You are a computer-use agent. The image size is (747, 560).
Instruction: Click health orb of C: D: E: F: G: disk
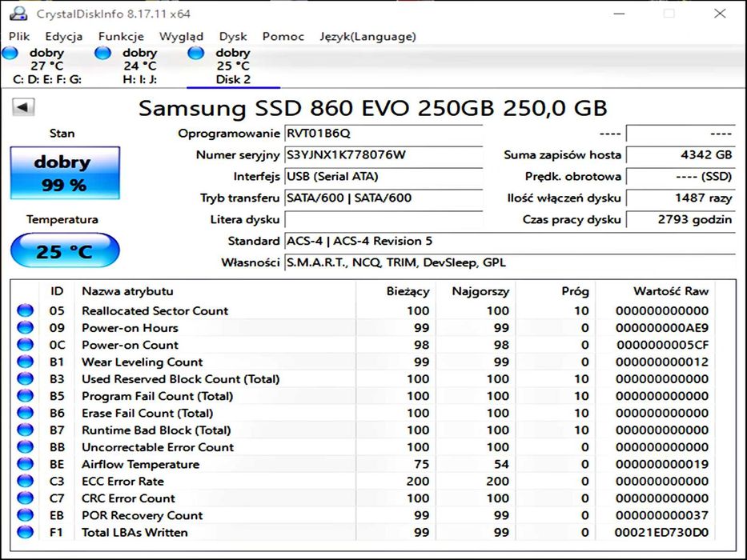pyautogui.click(x=10, y=53)
